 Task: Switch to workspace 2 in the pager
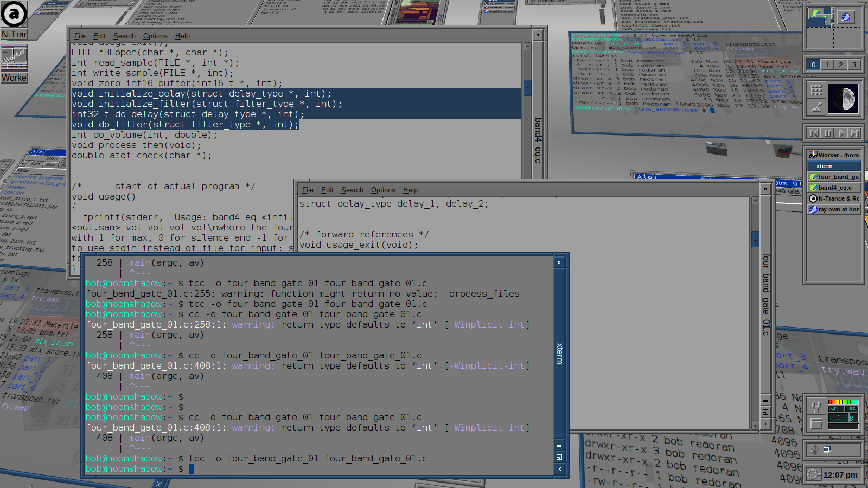[840, 65]
